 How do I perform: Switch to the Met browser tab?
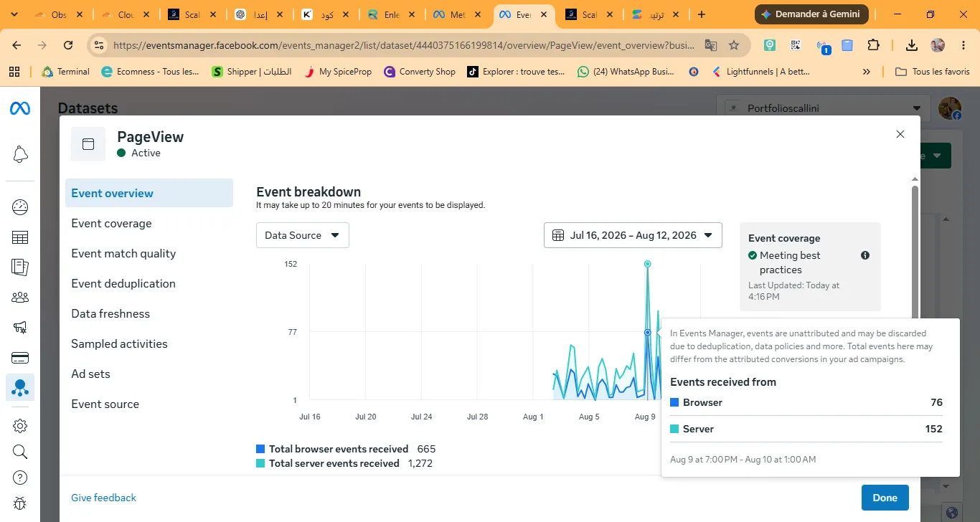click(457, 14)
